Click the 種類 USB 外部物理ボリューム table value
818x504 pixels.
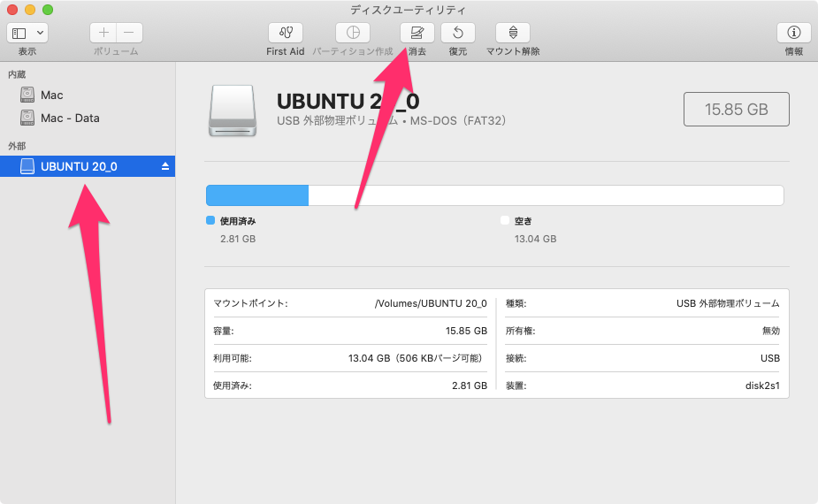click(728, 303)
